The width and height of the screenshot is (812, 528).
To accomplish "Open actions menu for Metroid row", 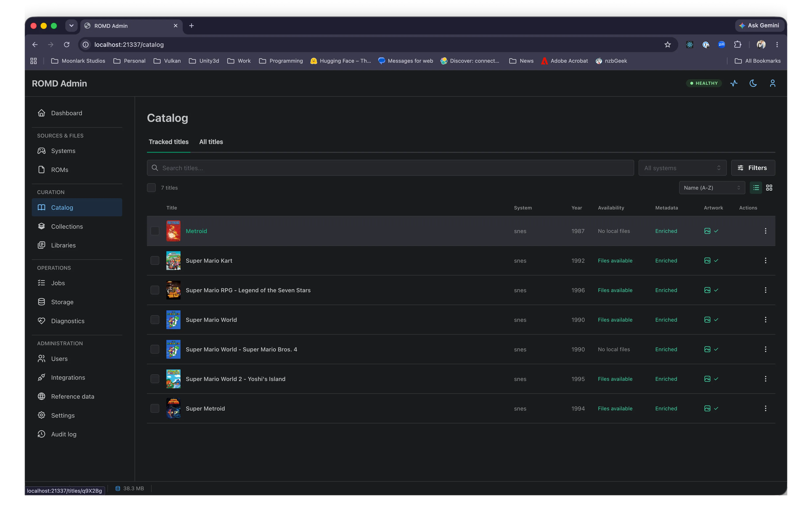I will coord(766,231).
